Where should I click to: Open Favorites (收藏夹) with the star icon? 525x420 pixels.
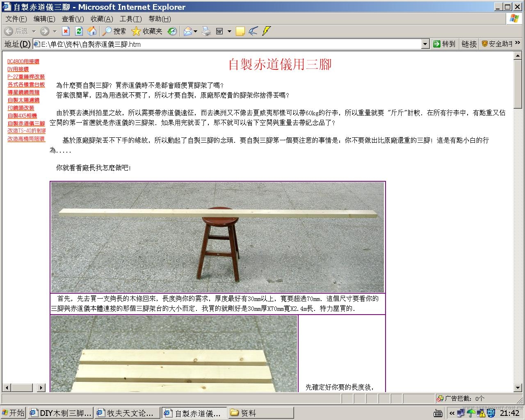point(147,31)
